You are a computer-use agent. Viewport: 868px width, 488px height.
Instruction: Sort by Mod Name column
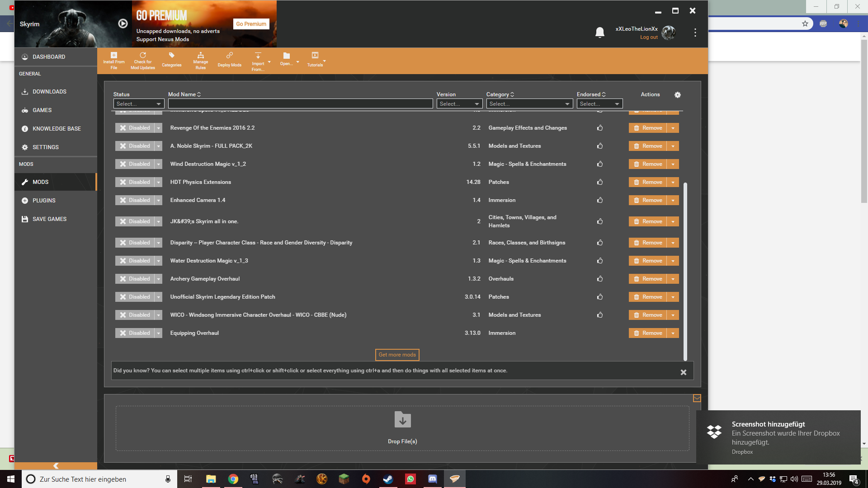[x=184, y=94]
